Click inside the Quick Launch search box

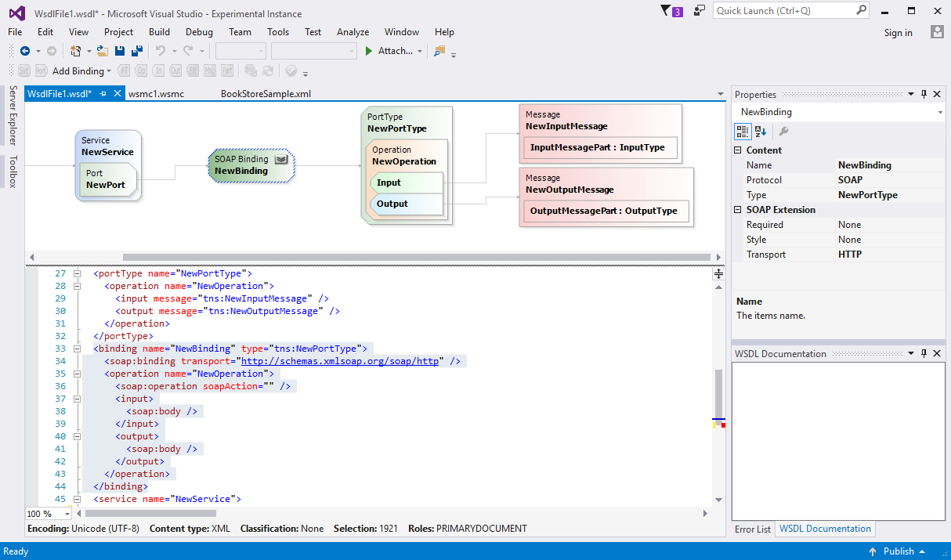[783, 10]
